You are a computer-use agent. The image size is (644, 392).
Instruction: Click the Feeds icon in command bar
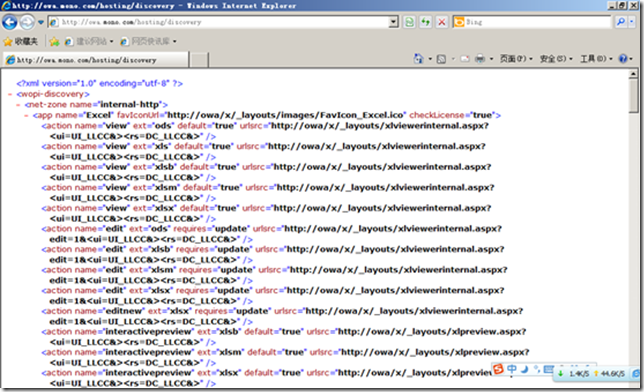pyautogui.click(x=441, y=59)
